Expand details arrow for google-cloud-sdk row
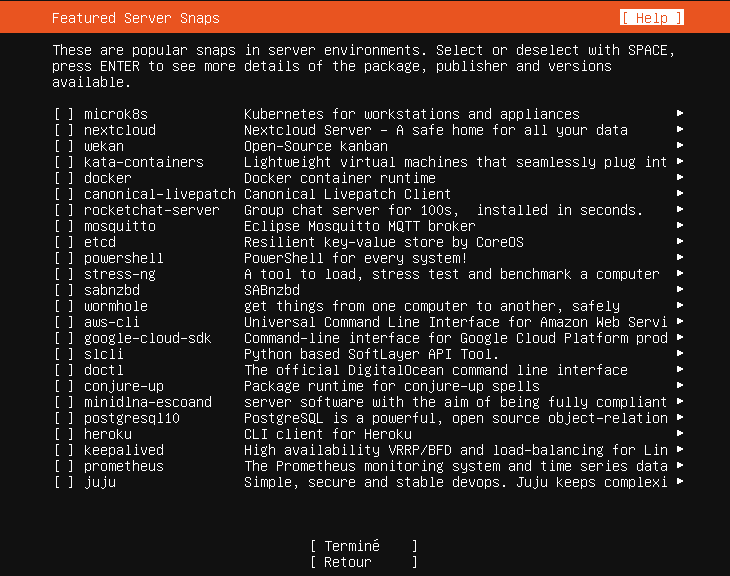This screenshot has width=730, height=576. [x=680, y=337]
